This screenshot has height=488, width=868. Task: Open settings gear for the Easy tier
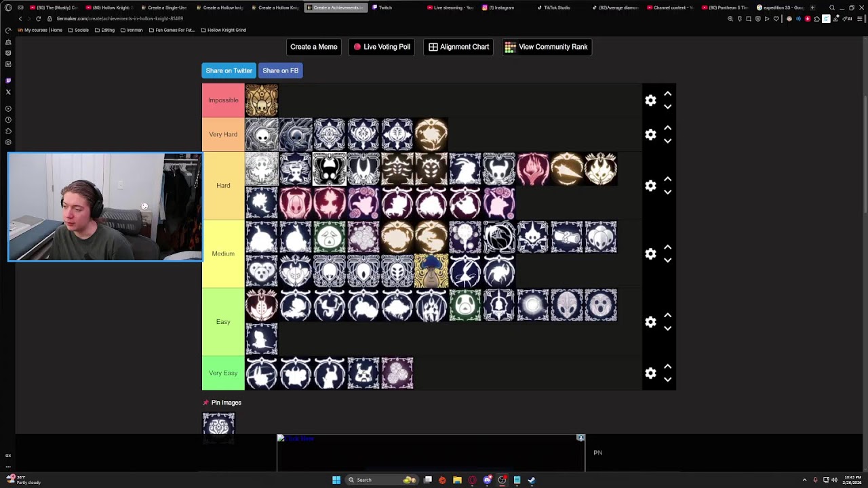click(x=650, y=322)
